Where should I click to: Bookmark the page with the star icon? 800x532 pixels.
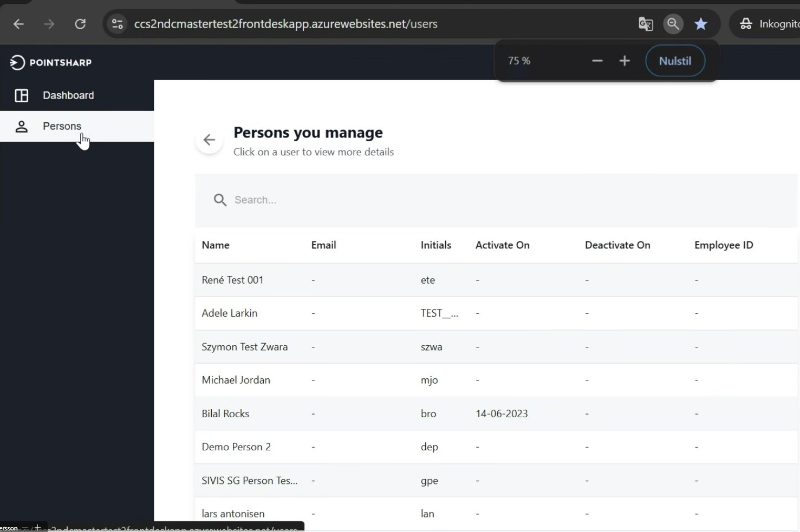point(701,24)
